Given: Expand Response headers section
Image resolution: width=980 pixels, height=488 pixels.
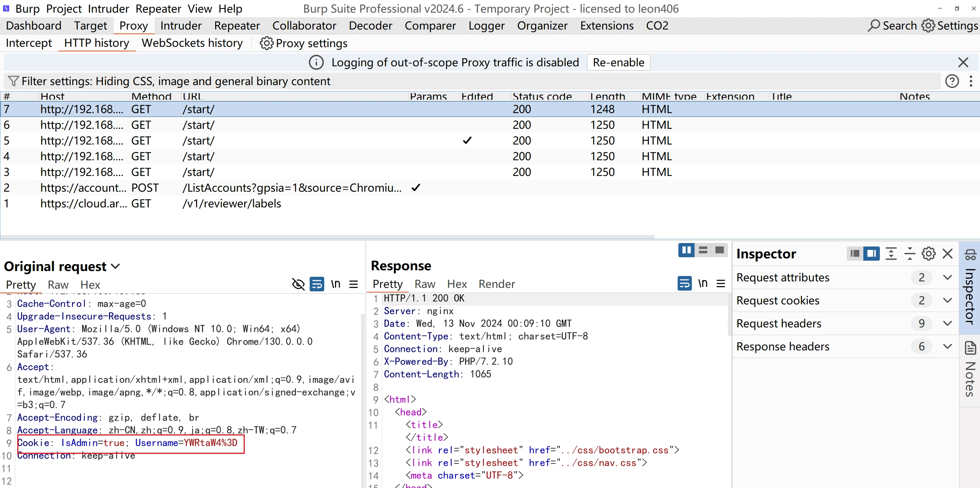Looking at the screenshot, I should [x=947, y=347].
